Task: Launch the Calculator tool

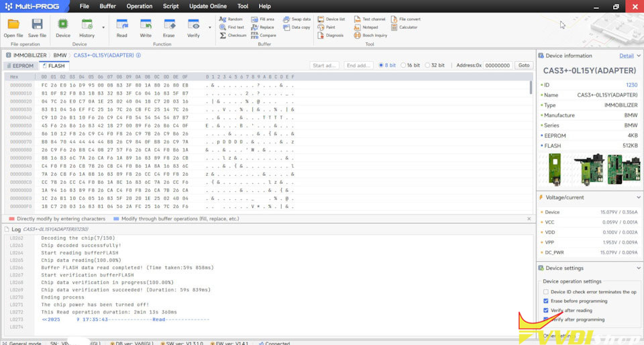Action: click(x=404, y=27)
